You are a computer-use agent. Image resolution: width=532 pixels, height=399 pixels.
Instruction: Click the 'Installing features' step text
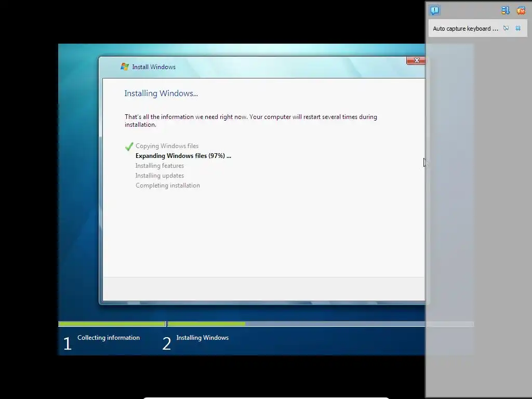coord(159,166)
